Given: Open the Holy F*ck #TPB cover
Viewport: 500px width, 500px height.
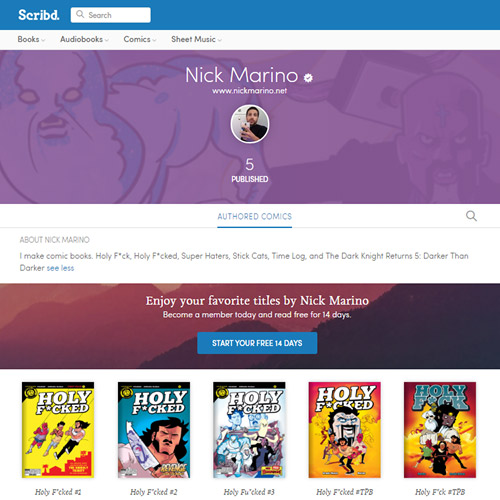Looking at the screenshot, I should [440, 430].
